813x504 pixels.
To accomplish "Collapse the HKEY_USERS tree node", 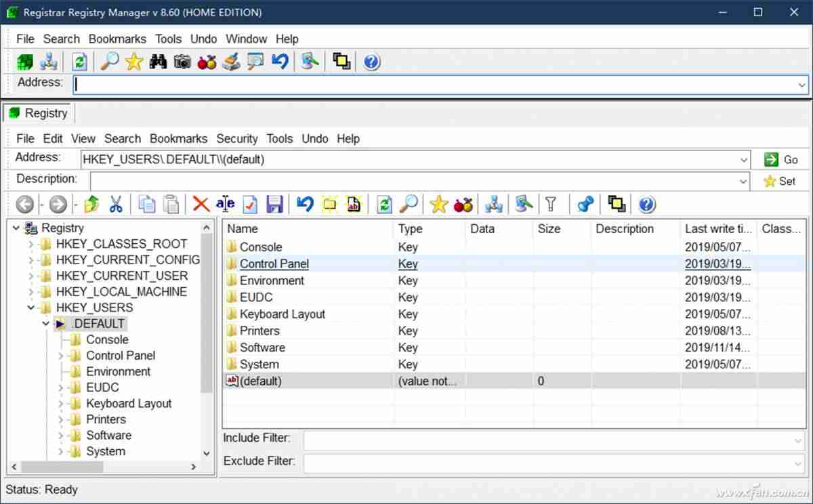I will 31,308.
